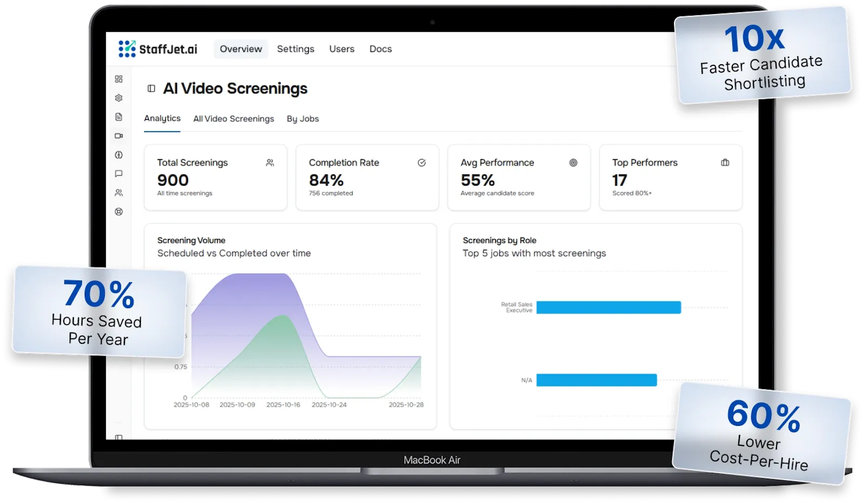
Task: Collapse the sidebar using the panel icon
Action: click(x=151, y=88)
